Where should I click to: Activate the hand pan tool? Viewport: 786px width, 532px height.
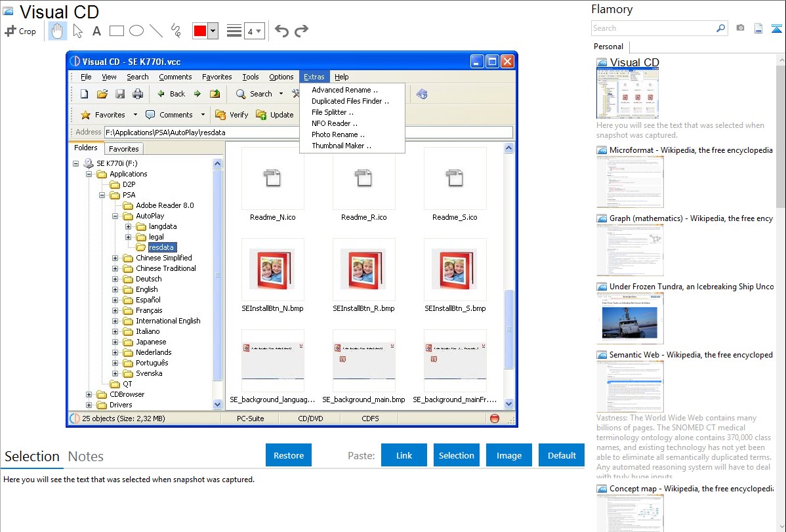point(57,31)
